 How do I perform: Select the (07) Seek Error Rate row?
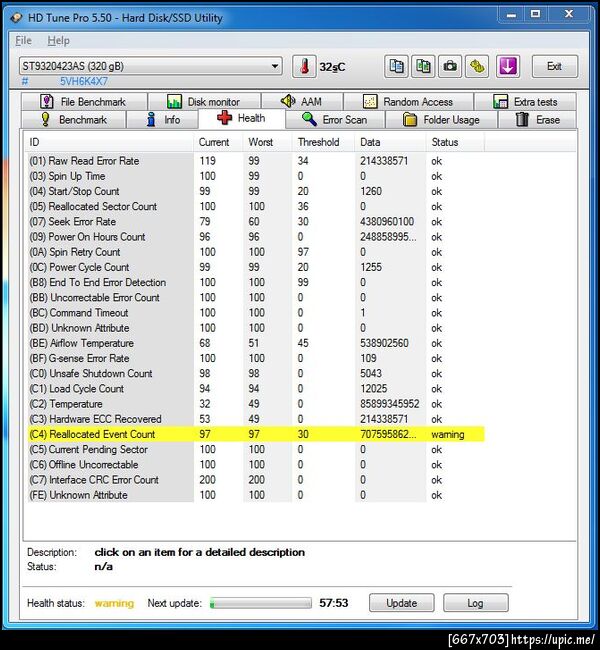256,222
